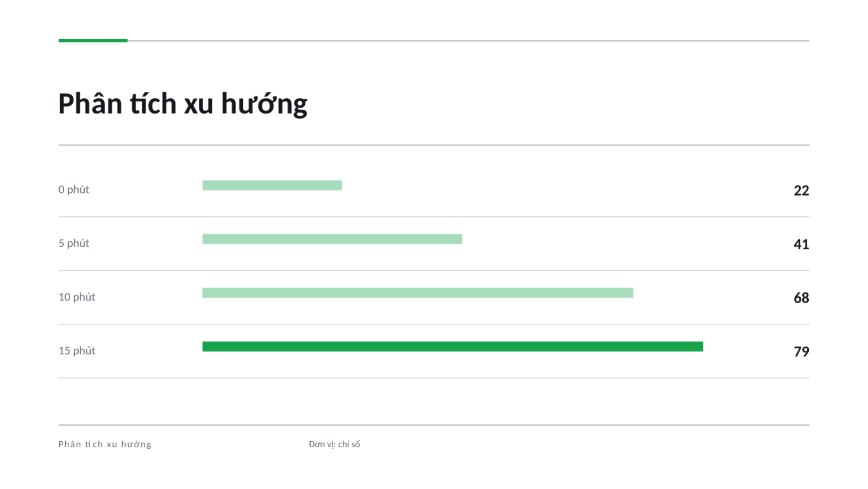Click the divider line below the title
Image resolution: width=868 pixels, height=489 pixels.
(x=434, y=145)
